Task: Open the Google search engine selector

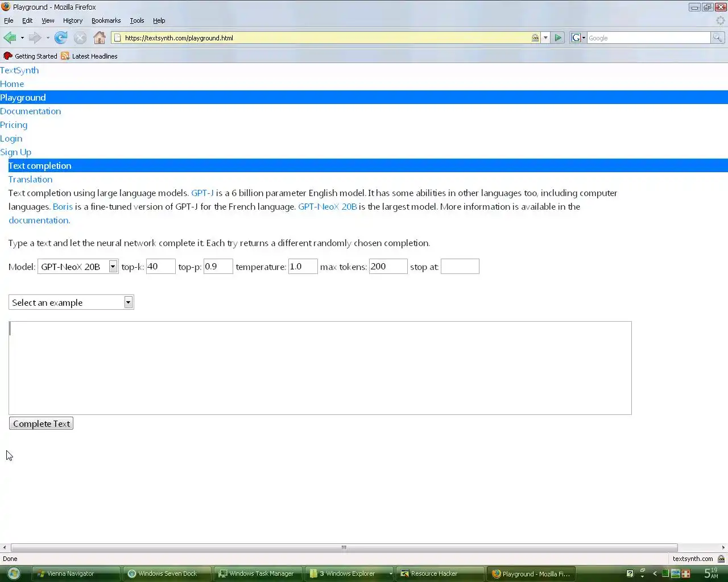Action: 578,38
